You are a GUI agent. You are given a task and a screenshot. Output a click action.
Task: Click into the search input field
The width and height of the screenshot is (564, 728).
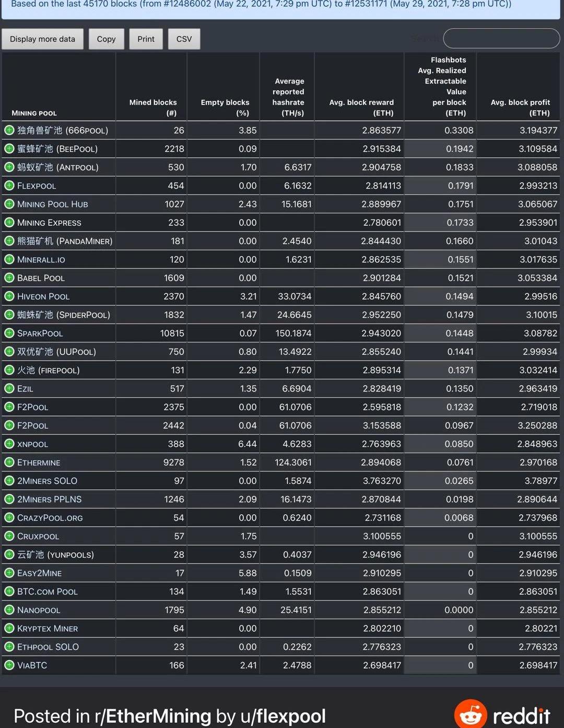tap(501, 39)
